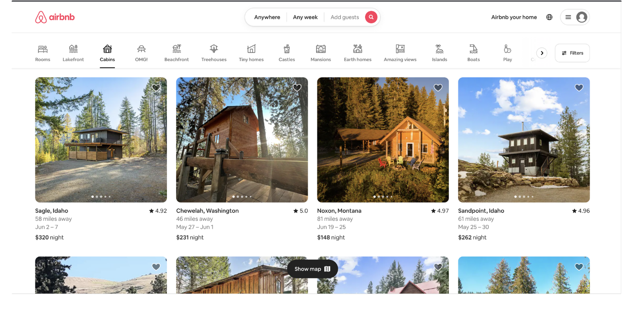The height and width of the screenshot is (334, 644).
Task: Click the 4.96 star rating
Action: [581, 211]
